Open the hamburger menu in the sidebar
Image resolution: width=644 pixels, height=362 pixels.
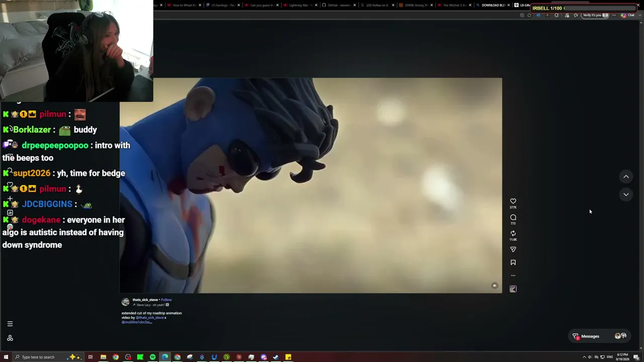coord(10,324)
